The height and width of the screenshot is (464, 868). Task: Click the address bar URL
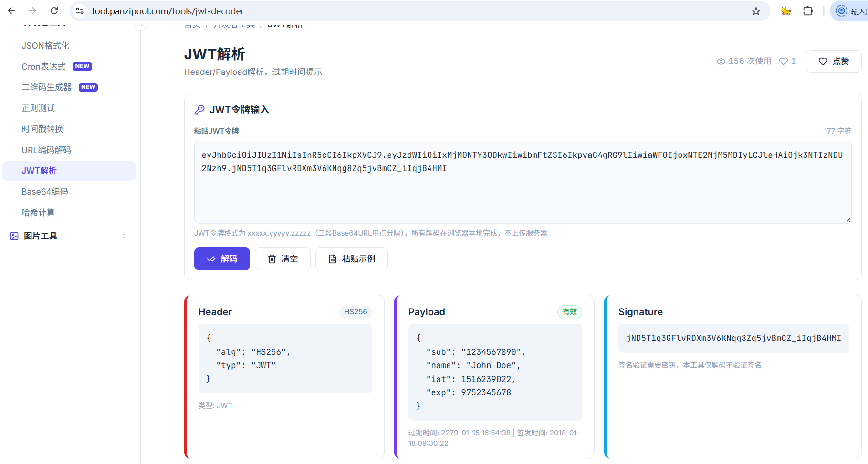[167, 11]
